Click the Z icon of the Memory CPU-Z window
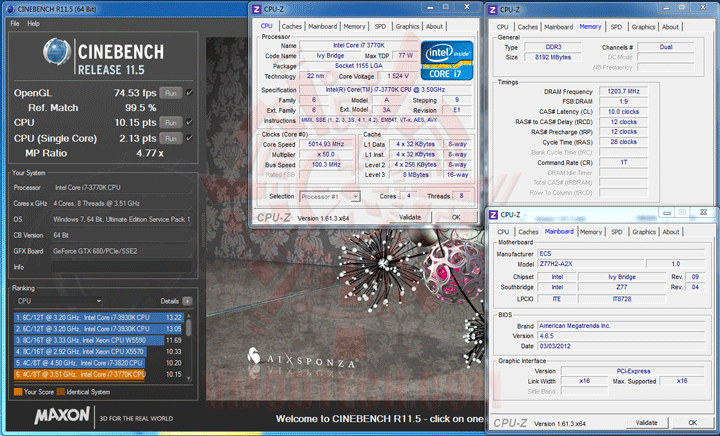Image resolution: width=720 pixels, height=436 pixels. click(x=493, y=9)
